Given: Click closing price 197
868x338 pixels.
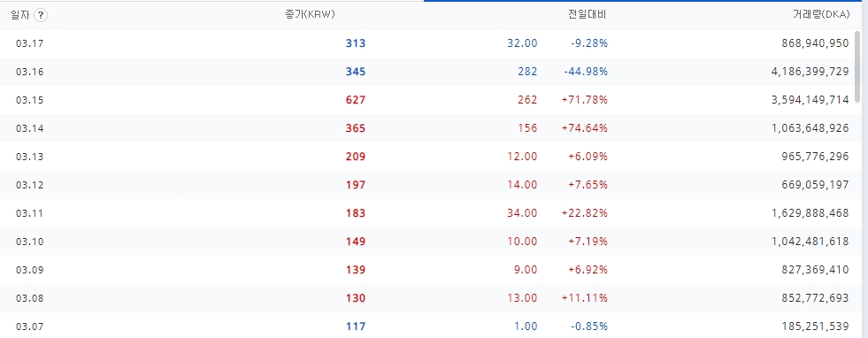Looking at the screenshot, I should (356, 185).
